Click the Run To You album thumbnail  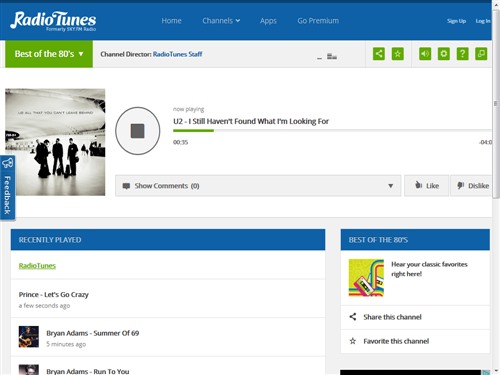tap(29, 370)
